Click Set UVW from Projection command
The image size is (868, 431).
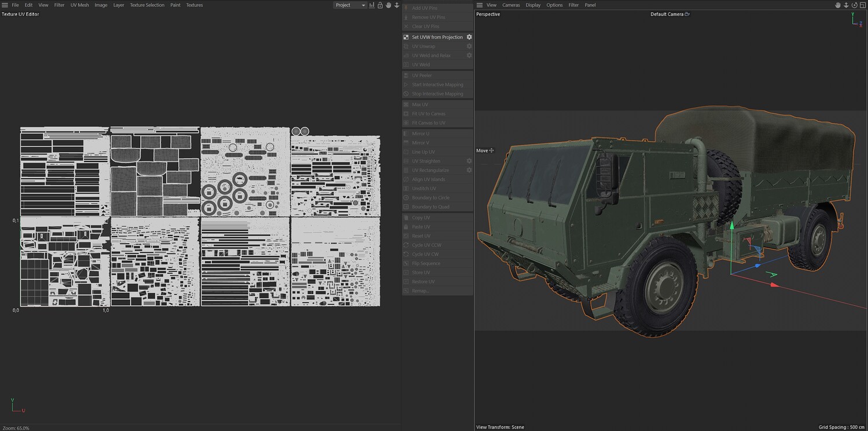tap(437, 37)
